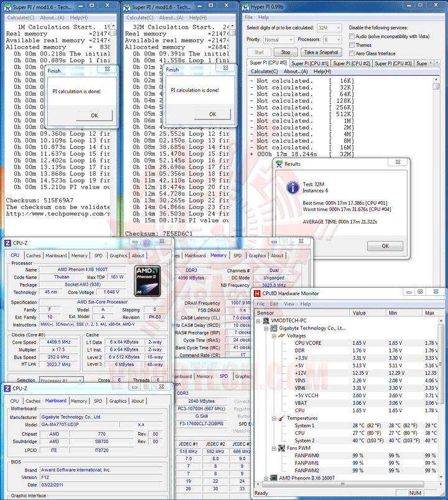Open the Processors count dropdown
This screenshot has height=500, width=448.
332,40
